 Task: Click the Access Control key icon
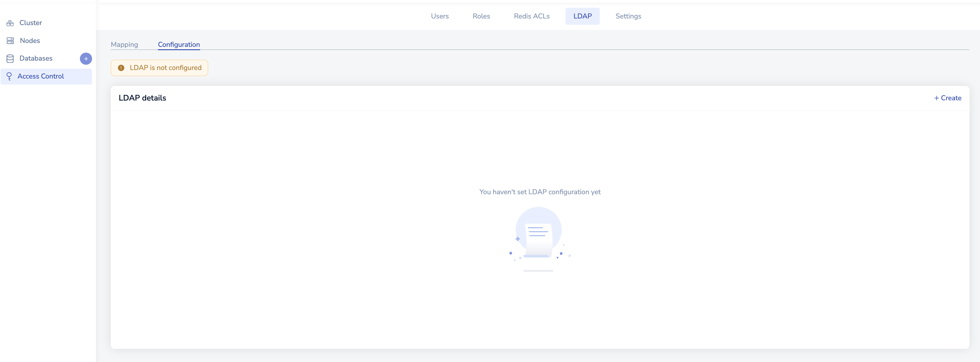point(10,76)
